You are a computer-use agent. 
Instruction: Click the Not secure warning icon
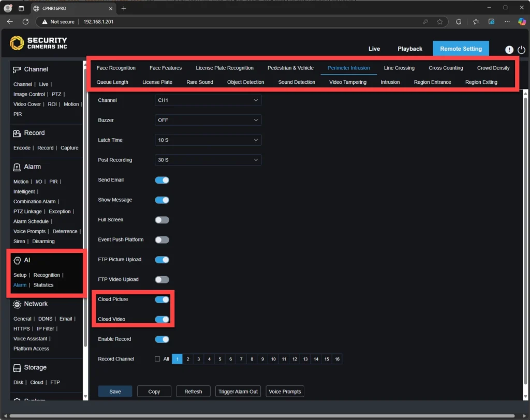45,22
